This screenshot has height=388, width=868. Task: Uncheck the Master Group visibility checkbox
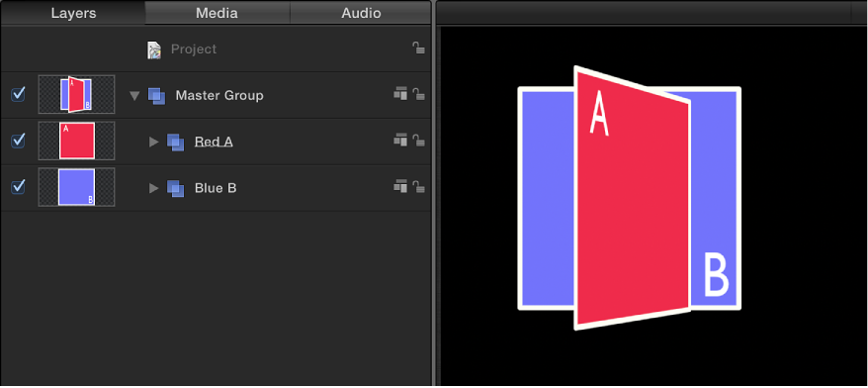[x=18, y=95]
